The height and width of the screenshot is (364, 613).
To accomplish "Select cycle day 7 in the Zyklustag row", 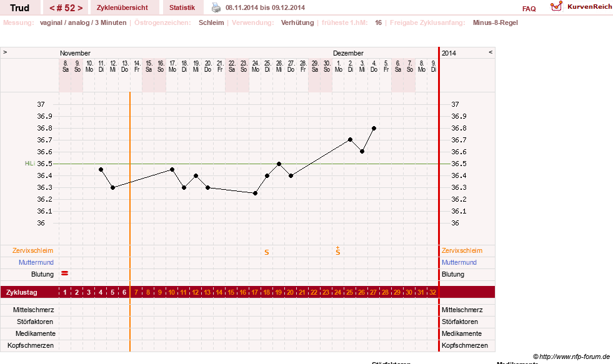I will (x=136, y=292).
